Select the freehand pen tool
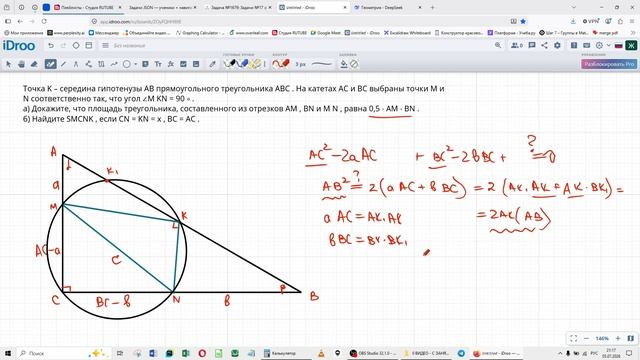 pyautogui.click(x=50, y=64)
